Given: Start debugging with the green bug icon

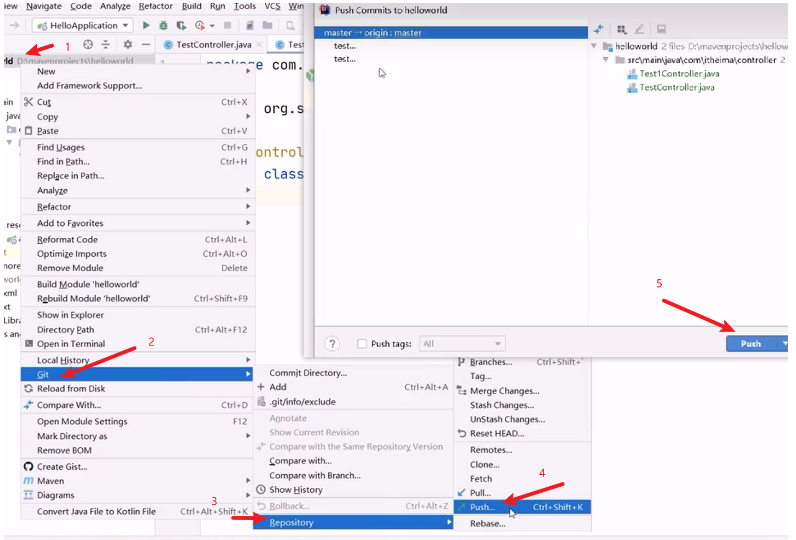Looking at the screenshot, I should pyautogui.click(x=163, y=25).
